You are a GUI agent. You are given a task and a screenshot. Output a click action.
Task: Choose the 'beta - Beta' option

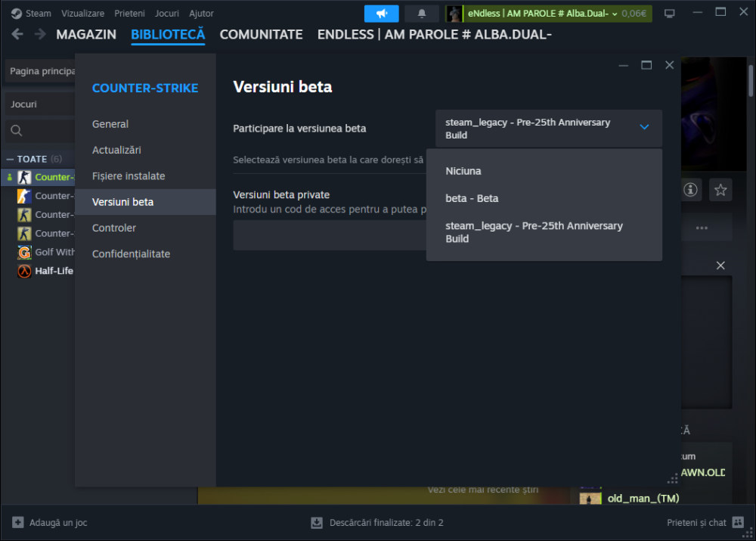click(472, 198)
